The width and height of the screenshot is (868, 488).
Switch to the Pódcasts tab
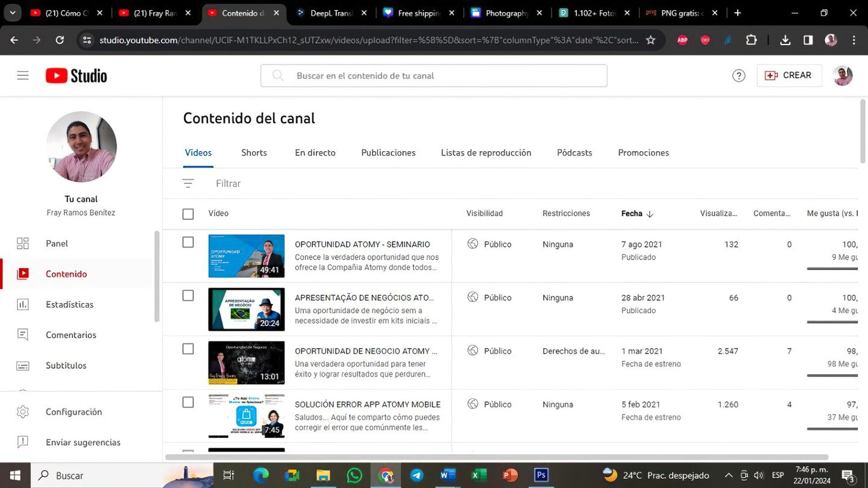pos(574,152)
